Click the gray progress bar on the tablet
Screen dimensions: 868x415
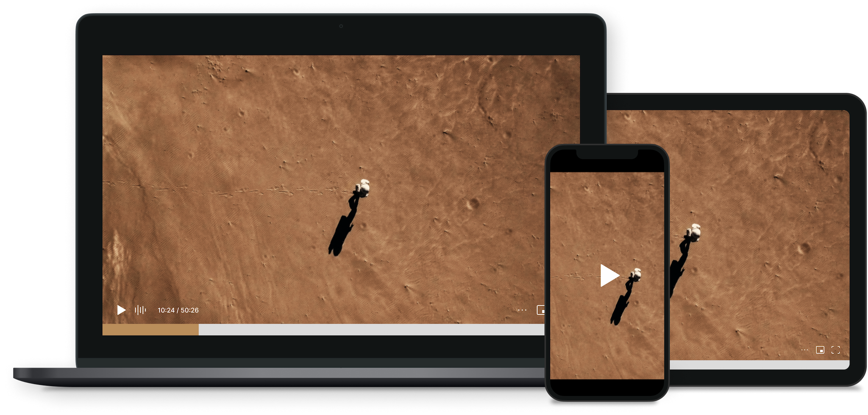759,365
